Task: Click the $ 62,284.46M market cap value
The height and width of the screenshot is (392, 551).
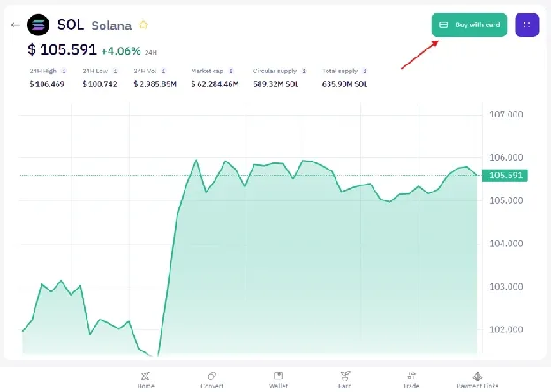Action: (215, 84)
